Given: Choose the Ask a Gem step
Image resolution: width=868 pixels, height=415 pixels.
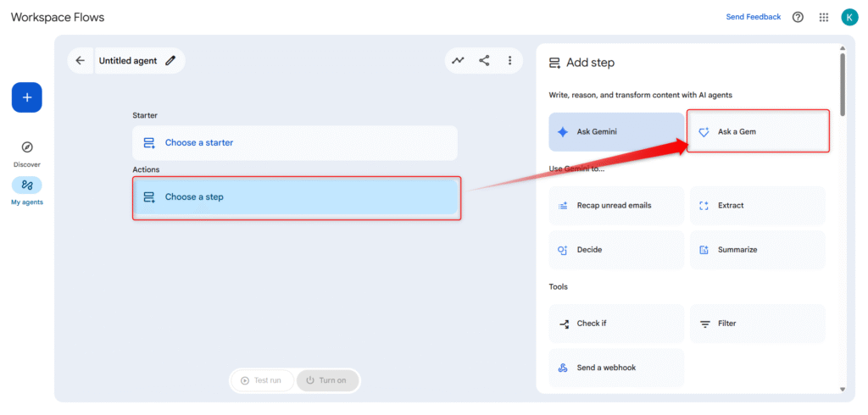Looking at the screenshot, I should [757, 132].
